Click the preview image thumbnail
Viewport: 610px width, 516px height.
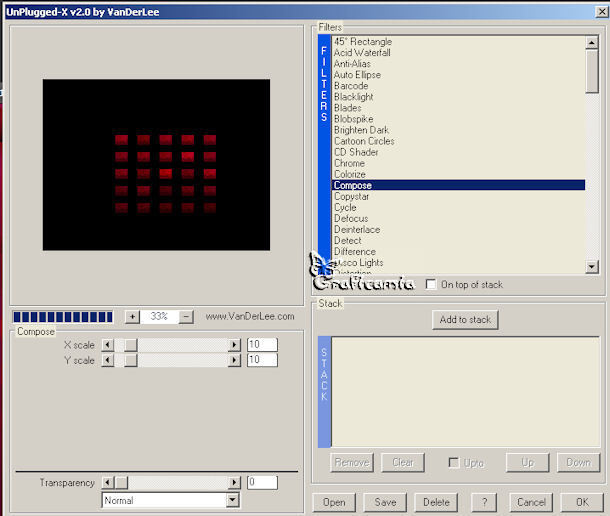click(x=156, y=165)
